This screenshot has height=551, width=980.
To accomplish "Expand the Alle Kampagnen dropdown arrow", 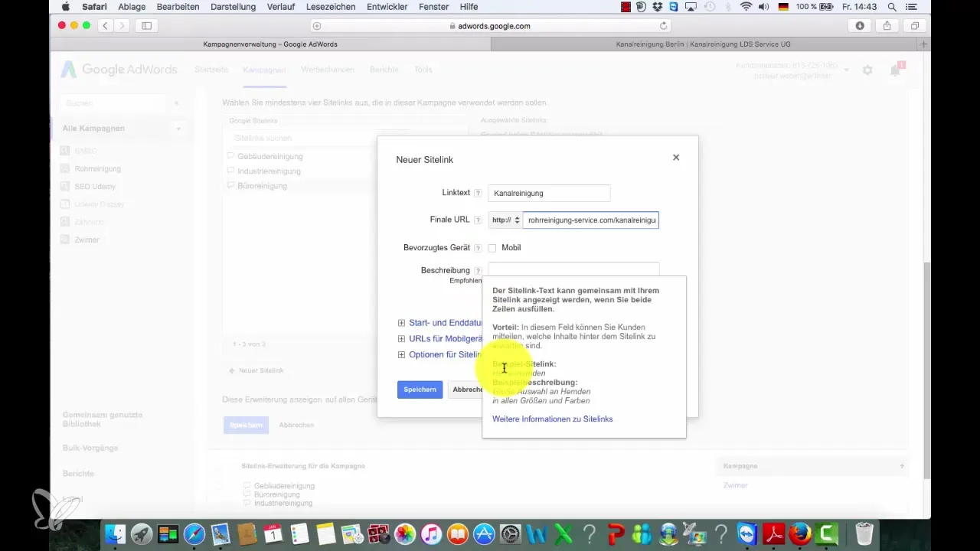I will (178, 129).
